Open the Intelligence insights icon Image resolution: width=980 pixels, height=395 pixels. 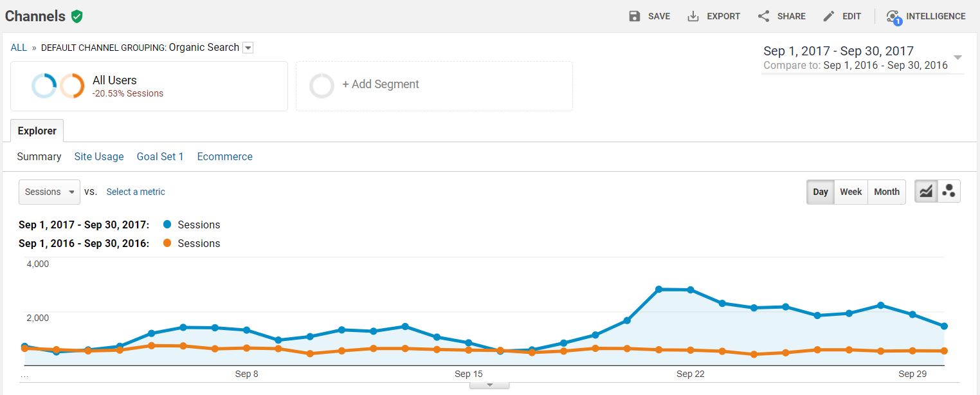pyautogui.click(x=893, y=17)
